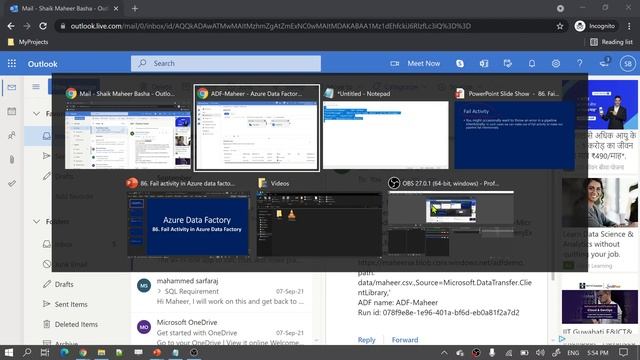Open the Outlook app launcher grid
Viewport: 640px width, 360px height.
pyautogui.click(x=12, y=63)
